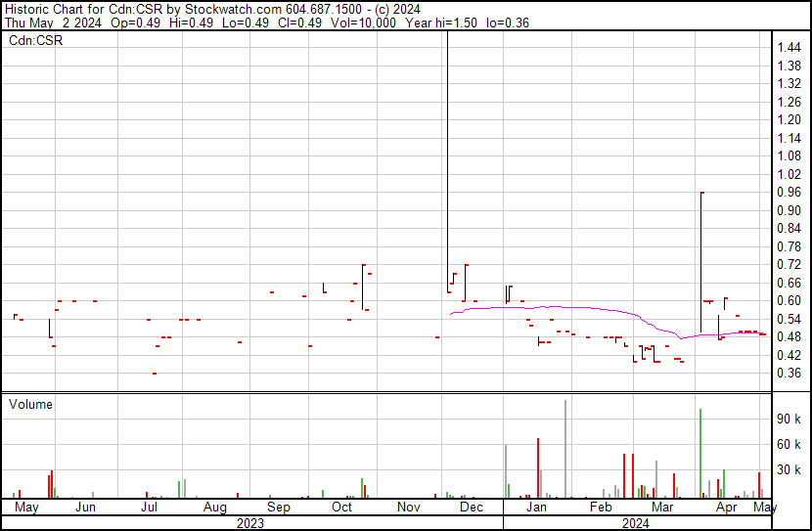Click the '2023' year label
The width and height of the screenshot is (812, 531).
[x=250, y=523]
